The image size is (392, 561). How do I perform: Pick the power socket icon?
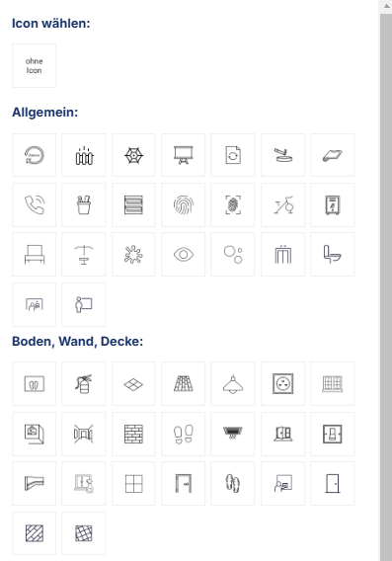pyautogui.click(x=283, y=384)
